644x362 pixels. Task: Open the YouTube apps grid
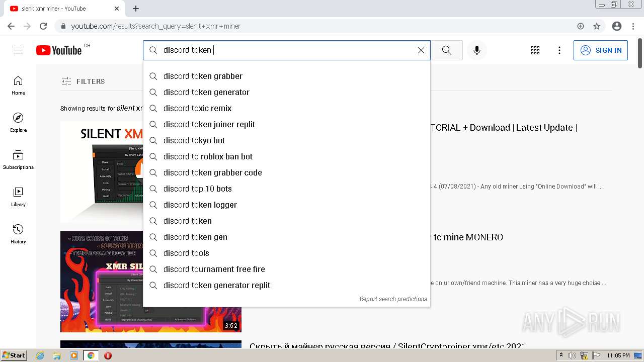pyautogui.click(x=535, y=50)
